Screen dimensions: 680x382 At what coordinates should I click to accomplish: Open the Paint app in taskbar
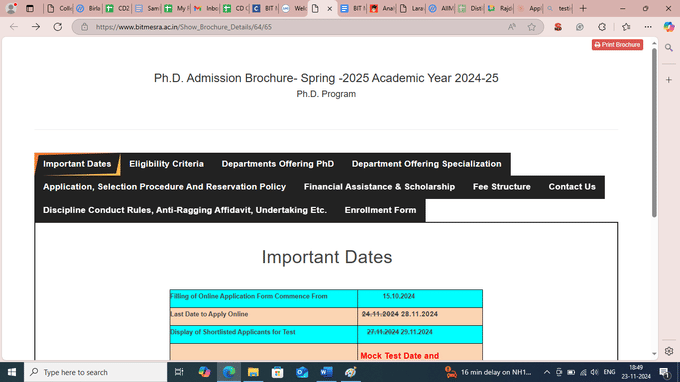tap(350, 372)
